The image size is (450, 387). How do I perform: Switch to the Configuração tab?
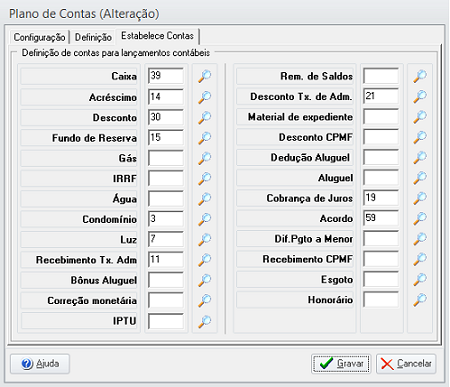39,37
